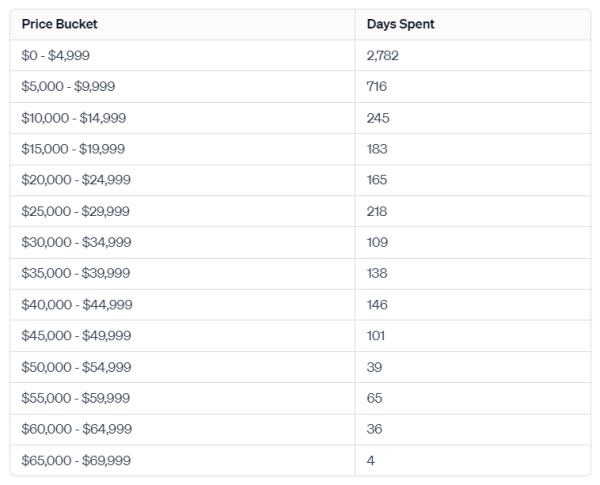Select the $10,000 - $14,999 bucket cell
The height and width of the screenshot is (485, 600).
click(x=73, y=118)
